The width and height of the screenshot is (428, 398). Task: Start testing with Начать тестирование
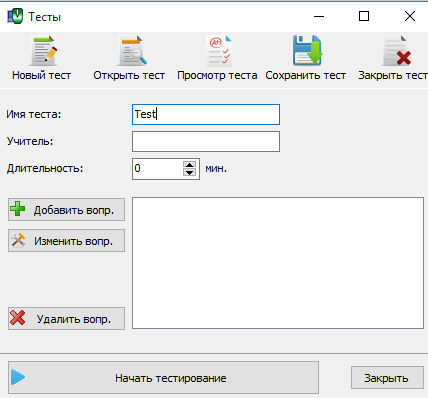(163, 377)
